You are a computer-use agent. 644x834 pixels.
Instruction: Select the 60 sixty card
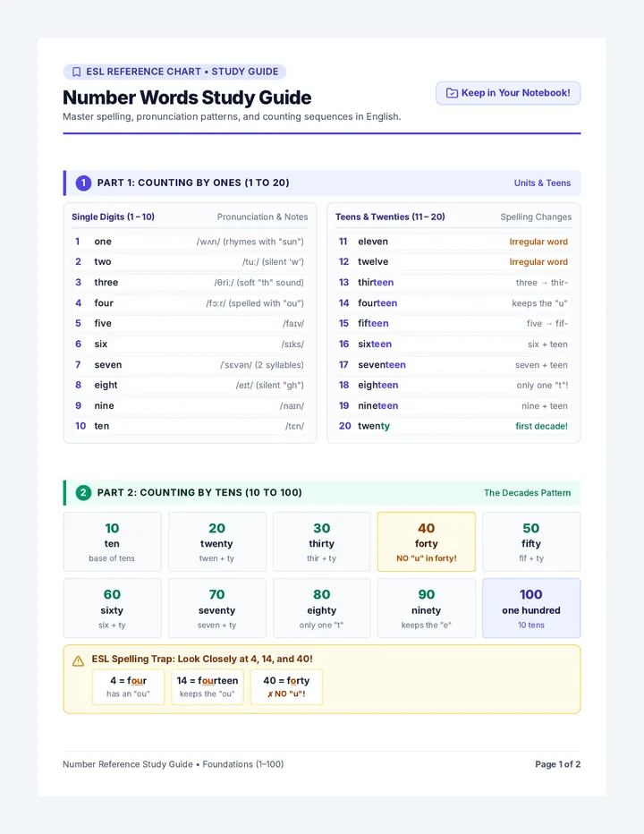point(112,608)
